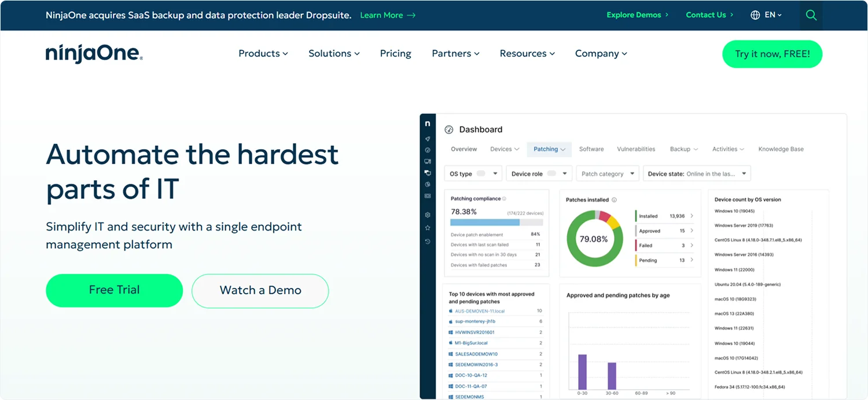
Task: Open the OS type dropdown arrow
Action: (496, 173)
